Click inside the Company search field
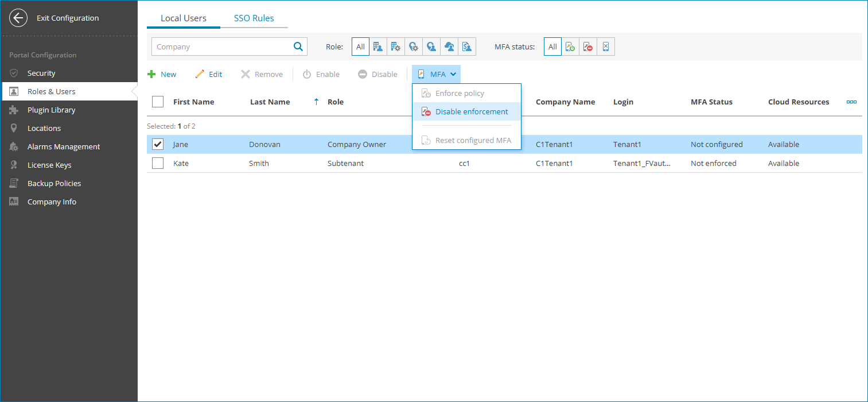868x402 pixels. [224, 46]
